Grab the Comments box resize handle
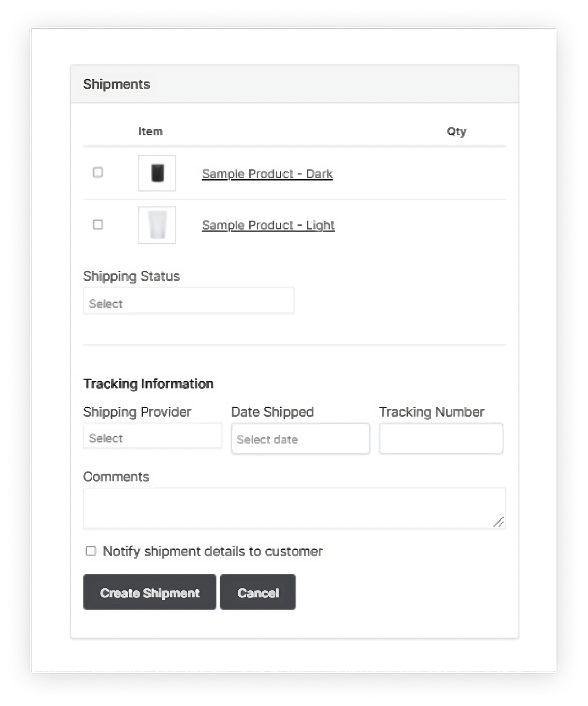This screenshot has width=588, height=706. [x=499, y=523]
